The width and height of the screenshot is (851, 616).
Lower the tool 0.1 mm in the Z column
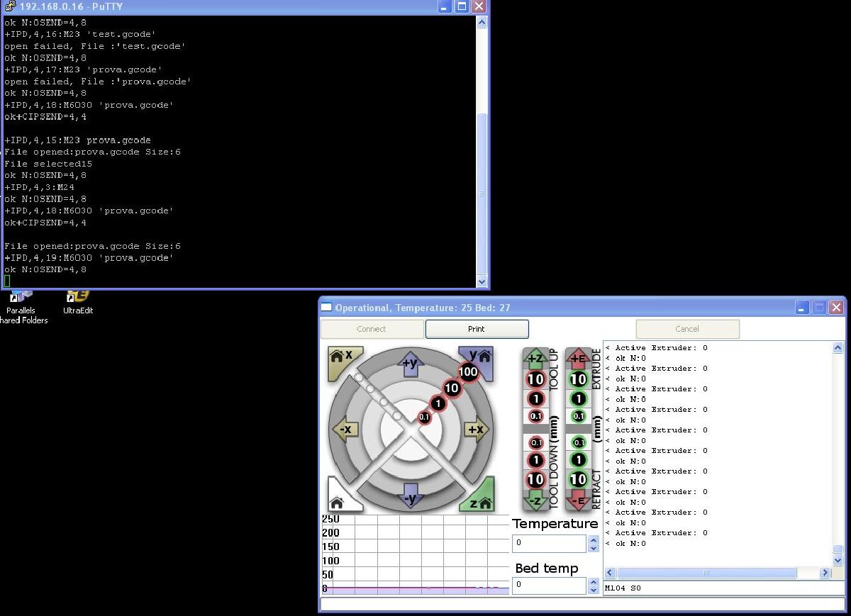536,443
